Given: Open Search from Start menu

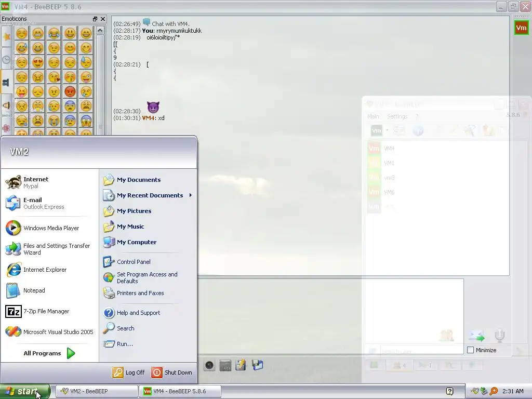Looking at the screenshot, I should [x=148, y=328].
